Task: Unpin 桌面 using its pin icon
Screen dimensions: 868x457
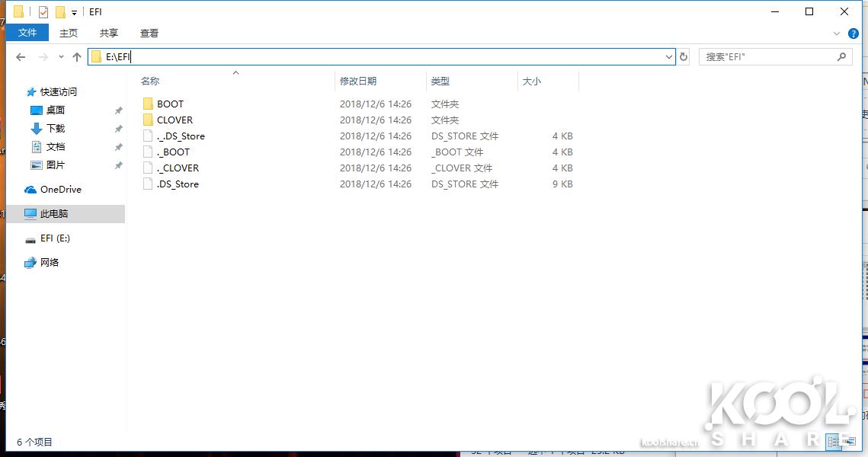Action: click(x=118, y=110)
